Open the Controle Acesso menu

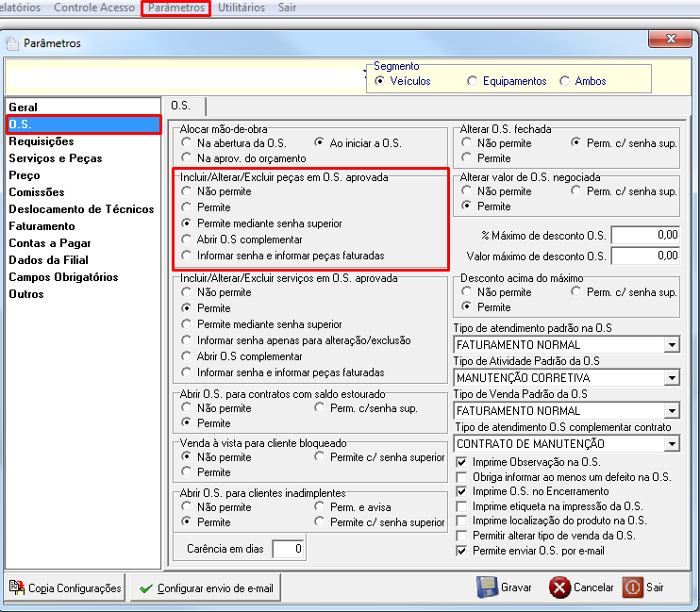pos(94,8)
